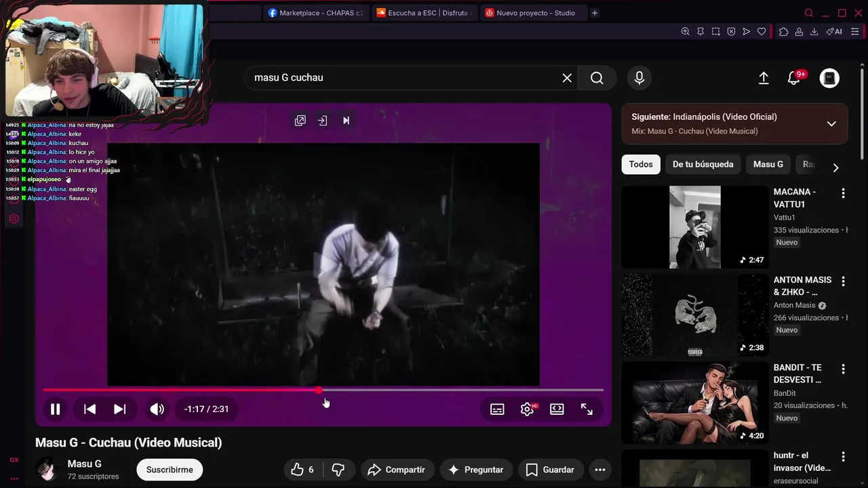This screenshot has height=488, width=868.
Task: Switch to theater mode in player
Action: [x=557, y=409]
